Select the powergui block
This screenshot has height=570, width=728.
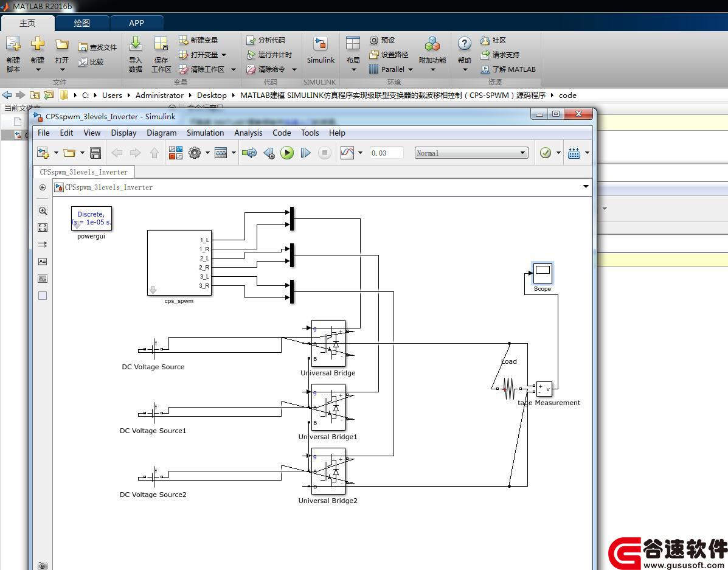click(x=91, y=218)
